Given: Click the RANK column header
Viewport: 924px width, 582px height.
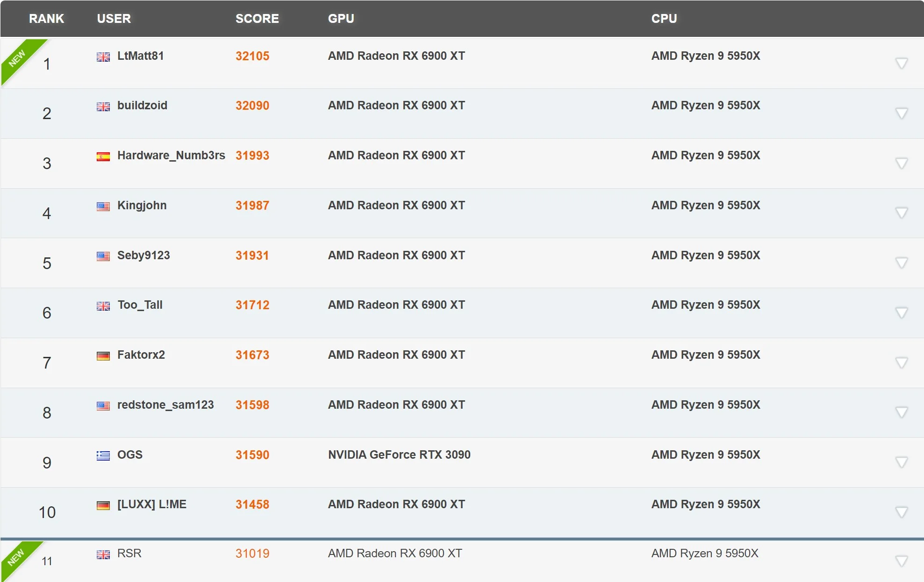Looking at the screenshot, I should [46, 19].
